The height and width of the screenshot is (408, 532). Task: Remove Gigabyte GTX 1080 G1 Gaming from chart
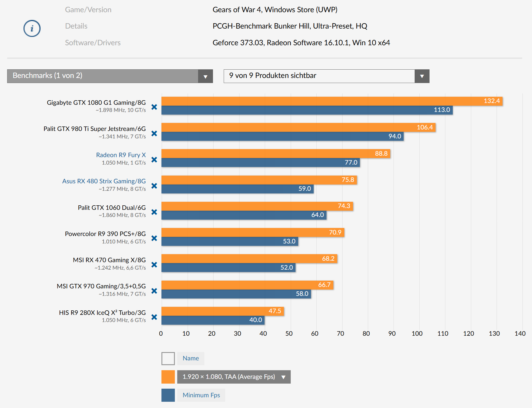pyautogui.click(x=154, y=107)
